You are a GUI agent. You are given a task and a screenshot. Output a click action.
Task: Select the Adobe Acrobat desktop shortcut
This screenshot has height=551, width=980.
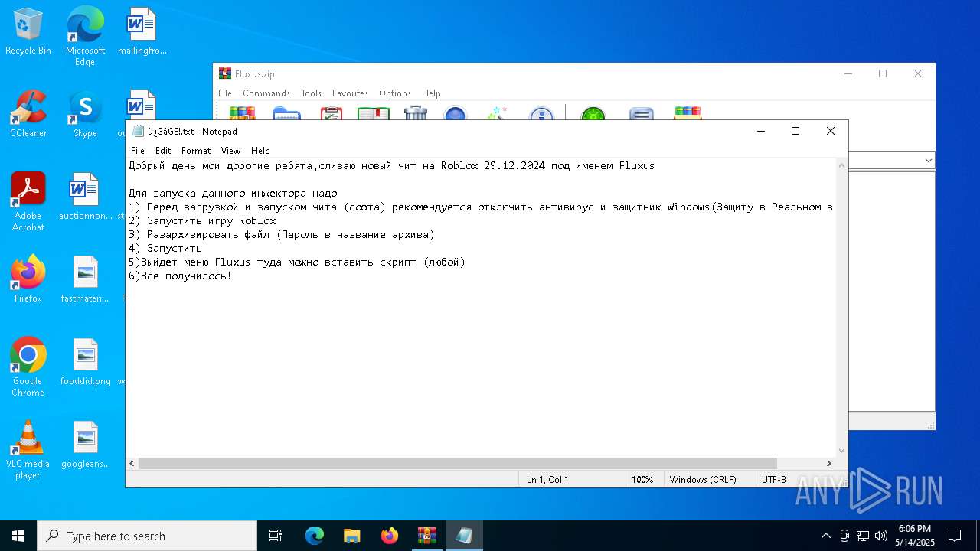click(x=28, y=201)
